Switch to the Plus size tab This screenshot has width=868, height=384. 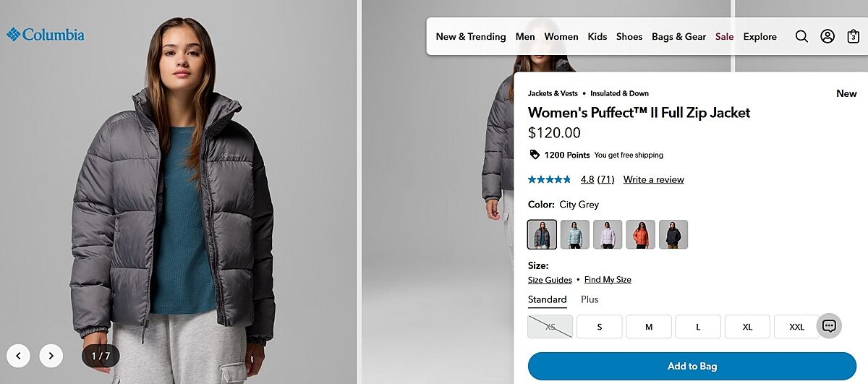[590, 299]
